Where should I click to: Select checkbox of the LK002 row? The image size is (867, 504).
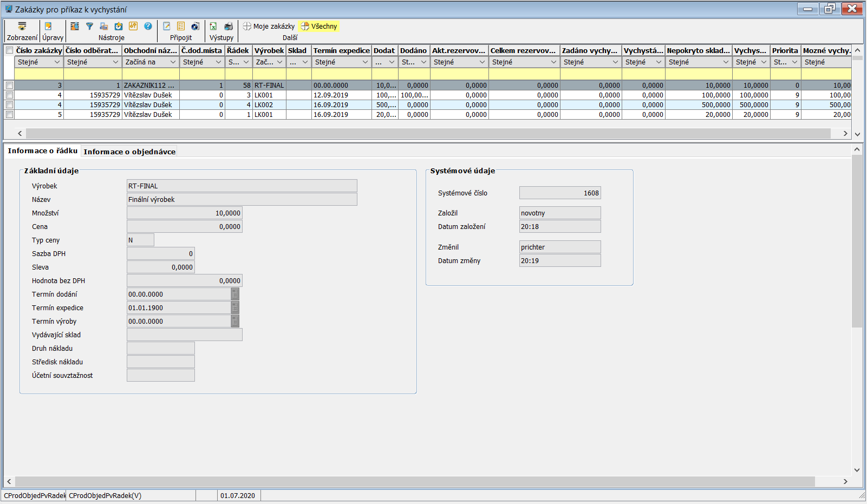point(9,104)
